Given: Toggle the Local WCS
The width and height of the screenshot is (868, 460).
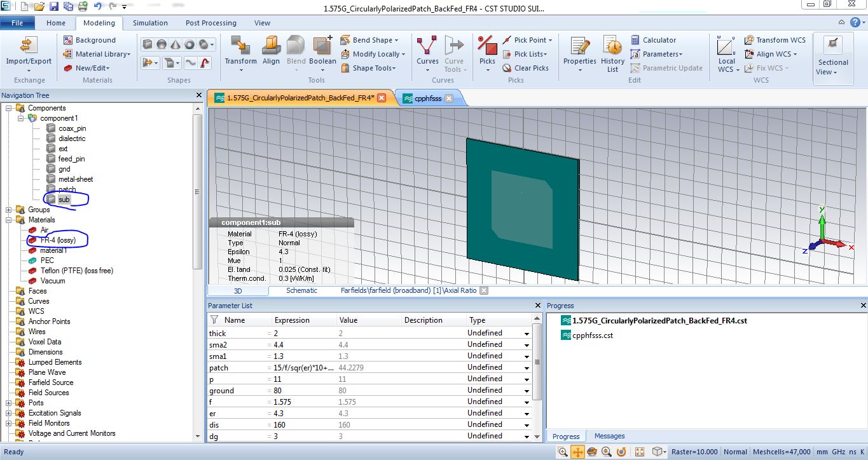Looking at the screenshot, I should point(726,55).
